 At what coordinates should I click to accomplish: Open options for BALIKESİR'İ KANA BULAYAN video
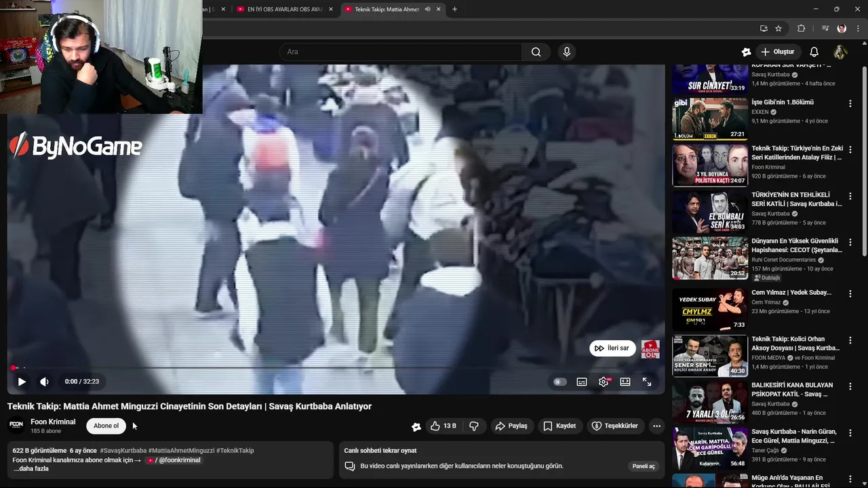click(x=850, y=387)
